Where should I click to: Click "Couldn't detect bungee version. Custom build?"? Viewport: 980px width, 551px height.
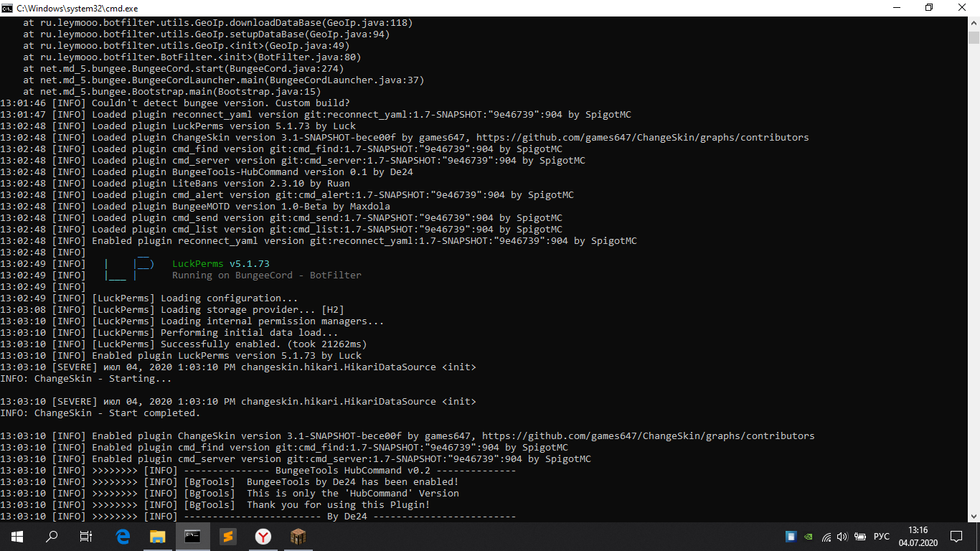[221, 103]
